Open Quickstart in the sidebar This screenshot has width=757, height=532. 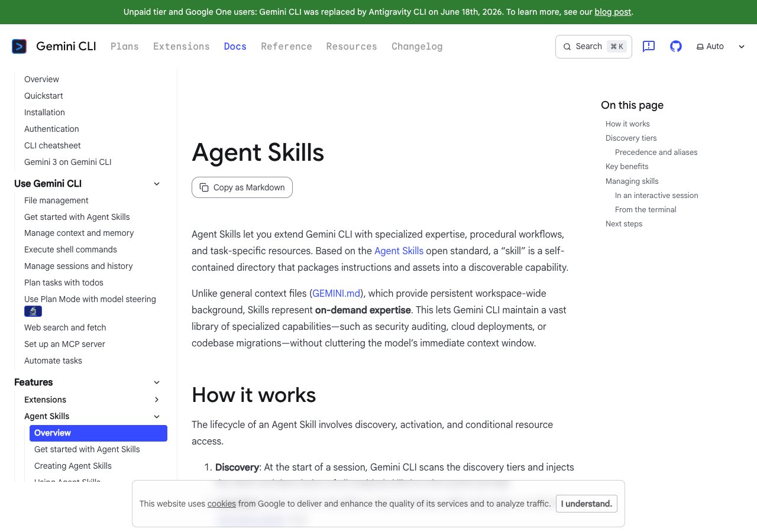[x=44, y=96]
